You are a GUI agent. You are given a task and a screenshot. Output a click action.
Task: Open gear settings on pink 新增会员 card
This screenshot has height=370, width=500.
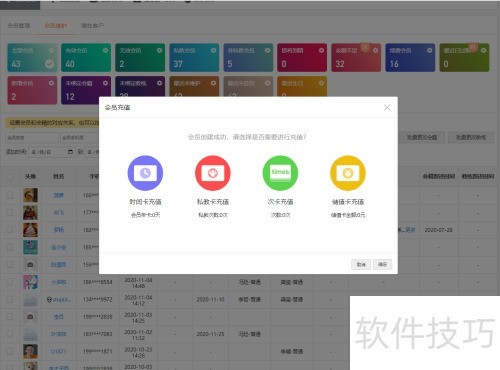point(51,83)
